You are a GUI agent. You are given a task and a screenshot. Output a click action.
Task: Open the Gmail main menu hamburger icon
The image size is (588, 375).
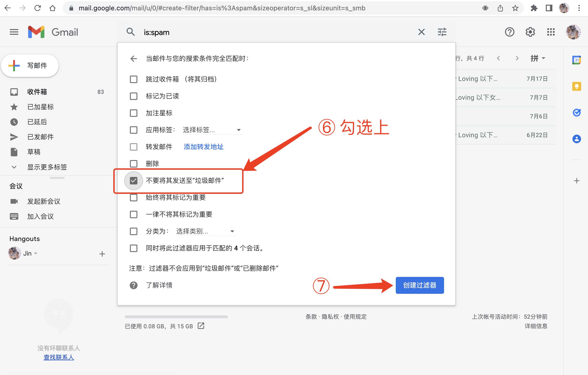point(14,32)
